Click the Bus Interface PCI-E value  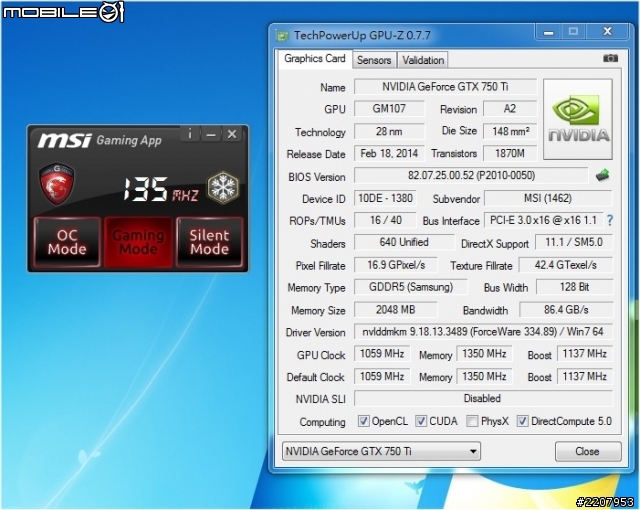pos(543,220)
